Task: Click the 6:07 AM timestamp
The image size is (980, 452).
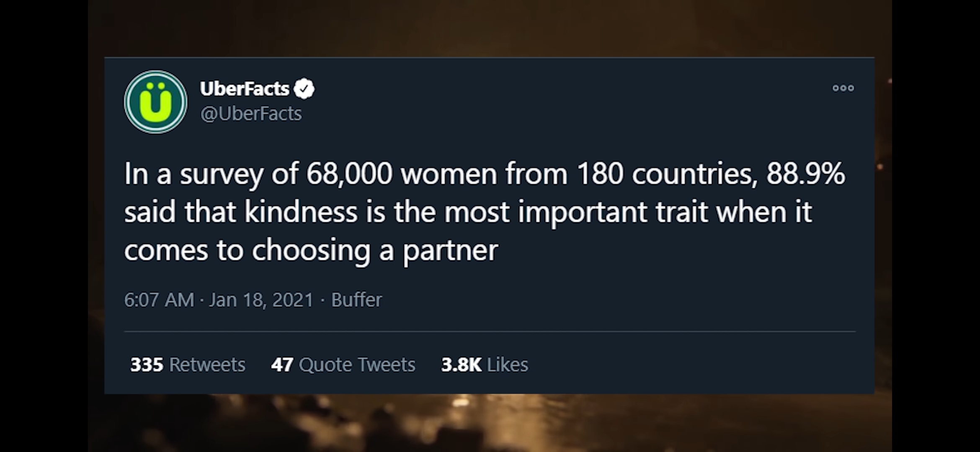Action: click(159, 300)
